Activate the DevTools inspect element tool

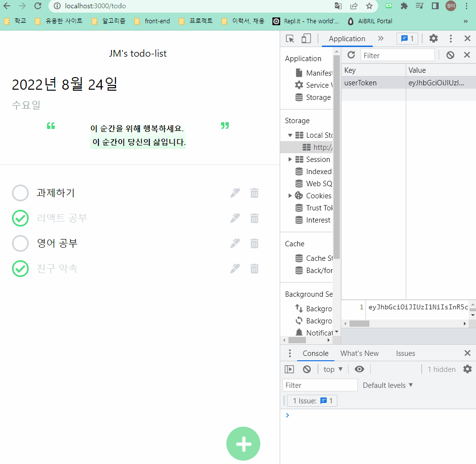tap(290, 39)
